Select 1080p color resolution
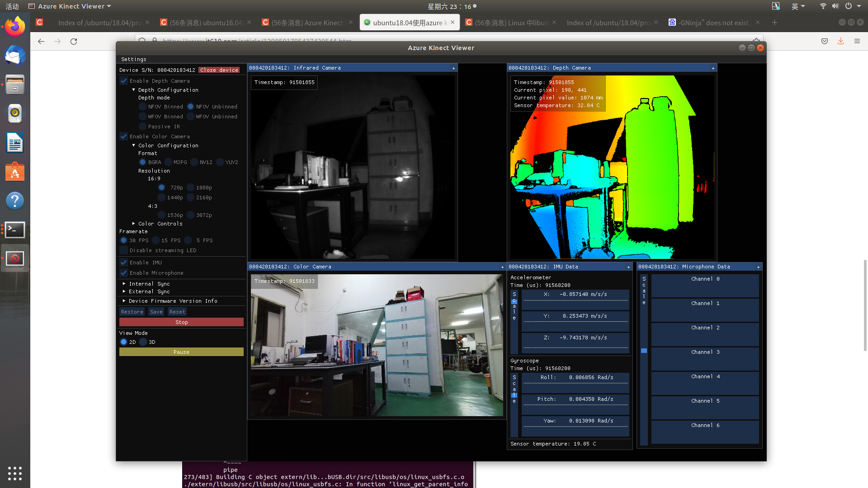Viewport: 868px width, 488px height. point(191,188)
